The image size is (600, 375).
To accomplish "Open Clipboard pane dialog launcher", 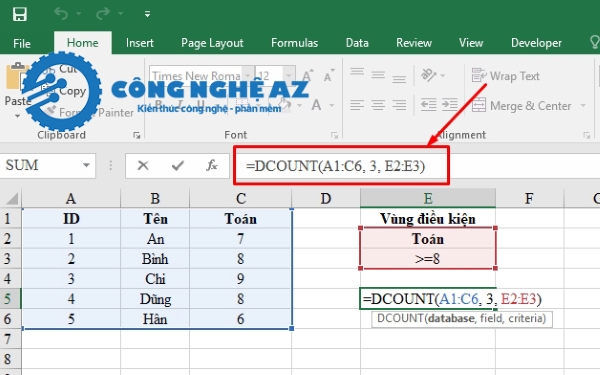I will pyautogui.click(x=137, y=135).
